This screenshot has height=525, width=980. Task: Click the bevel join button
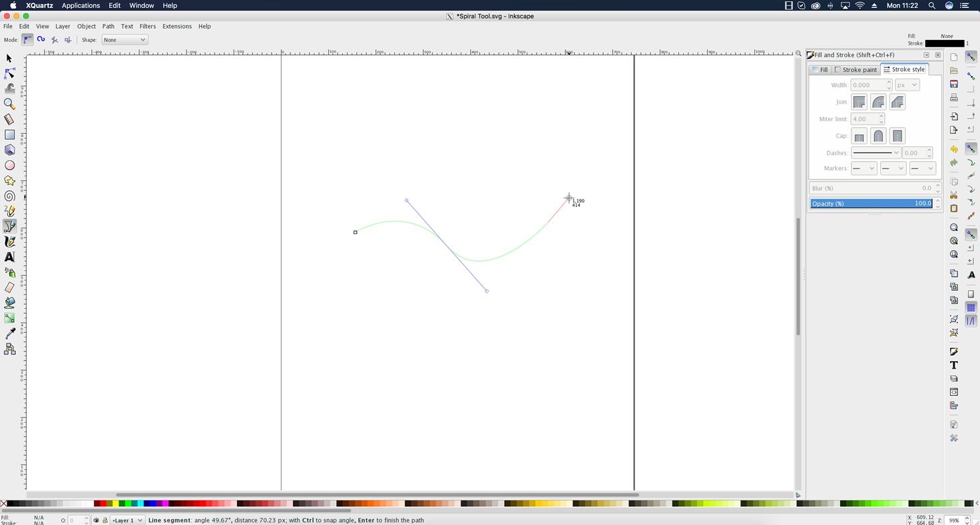click(x=897, y=102)
